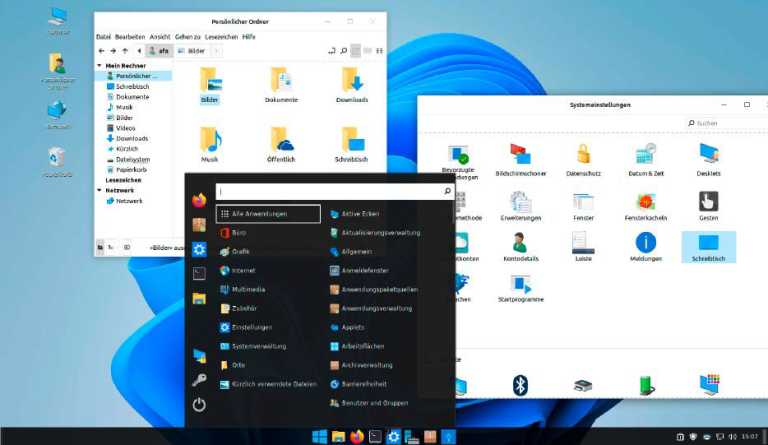Click the Bildschirmschoner settings icon

(520, 155)
